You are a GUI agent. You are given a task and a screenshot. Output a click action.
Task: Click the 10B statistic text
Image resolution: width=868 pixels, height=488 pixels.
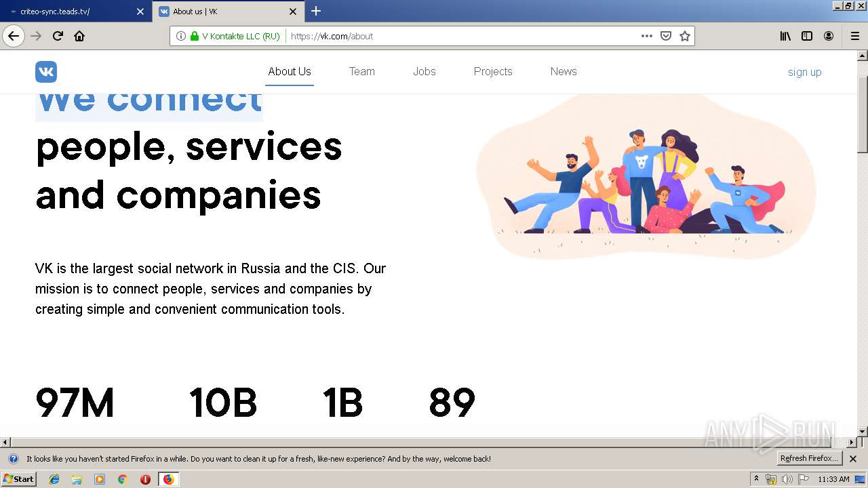click(x=223, y=403)
